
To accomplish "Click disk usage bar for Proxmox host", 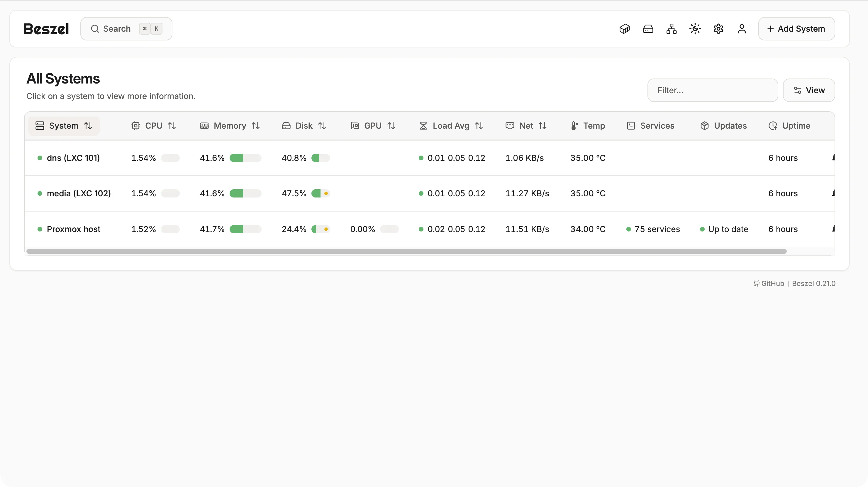I will (x=321, y=229).
